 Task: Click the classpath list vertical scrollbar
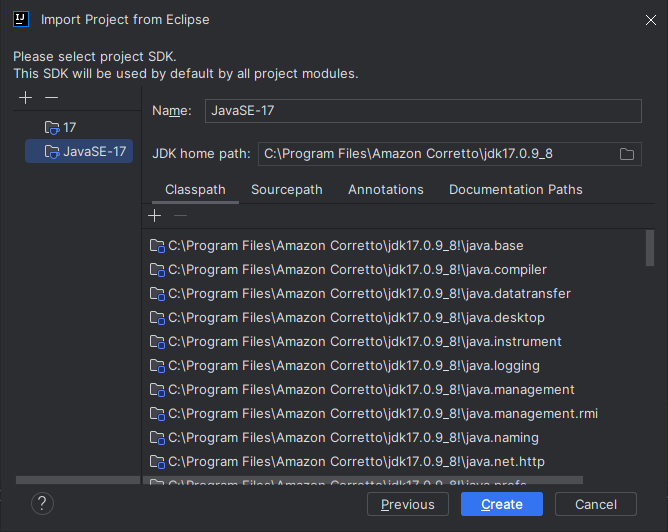coord(650,248)
